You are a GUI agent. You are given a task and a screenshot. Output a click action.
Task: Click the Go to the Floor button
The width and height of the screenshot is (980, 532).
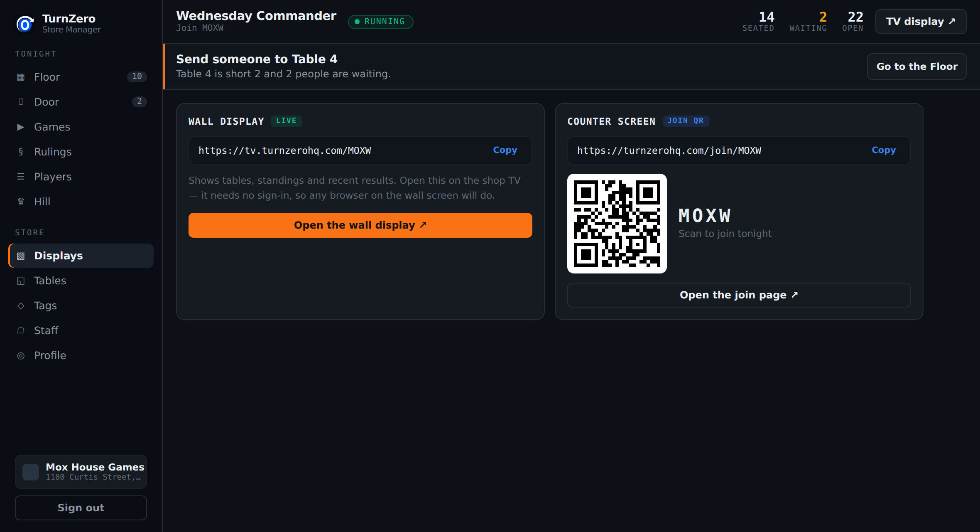pos(916,66)
